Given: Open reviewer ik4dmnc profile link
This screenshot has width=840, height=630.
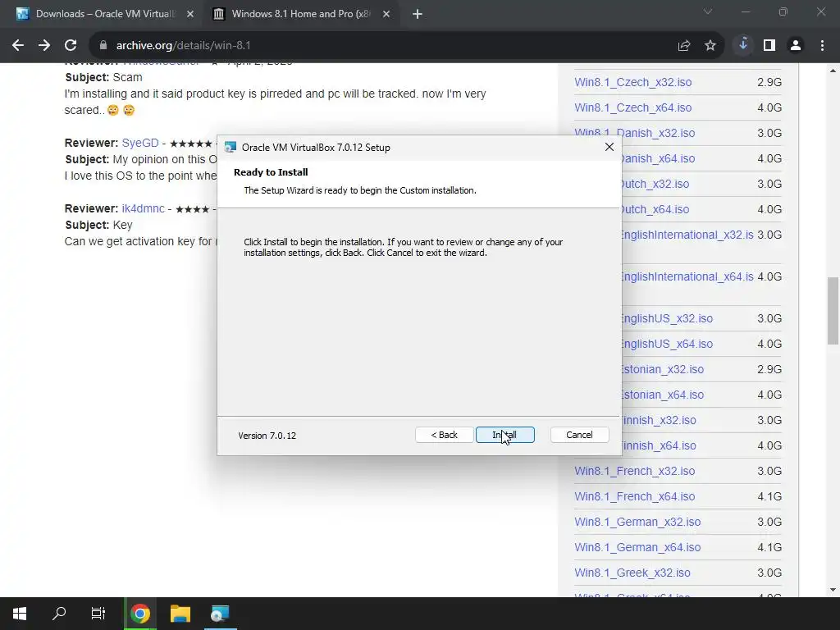Looking at the screenshot, I should [x=143, y=208].
